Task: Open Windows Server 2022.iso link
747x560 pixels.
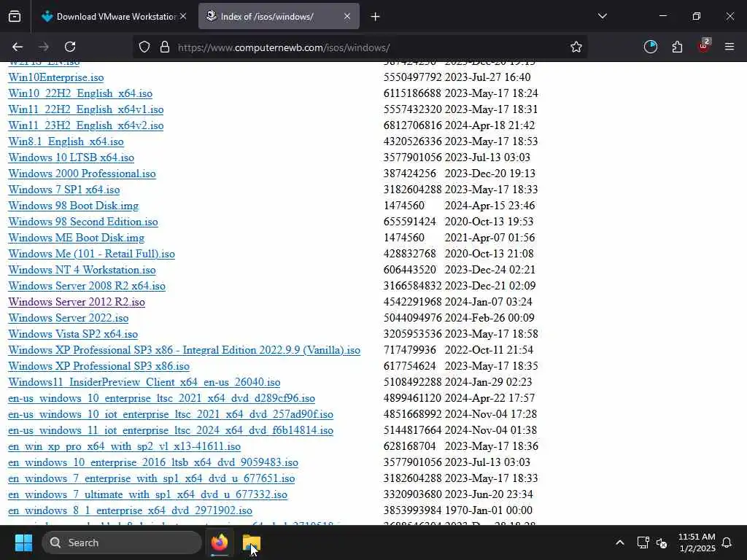Action: click(x=68, y=318)
